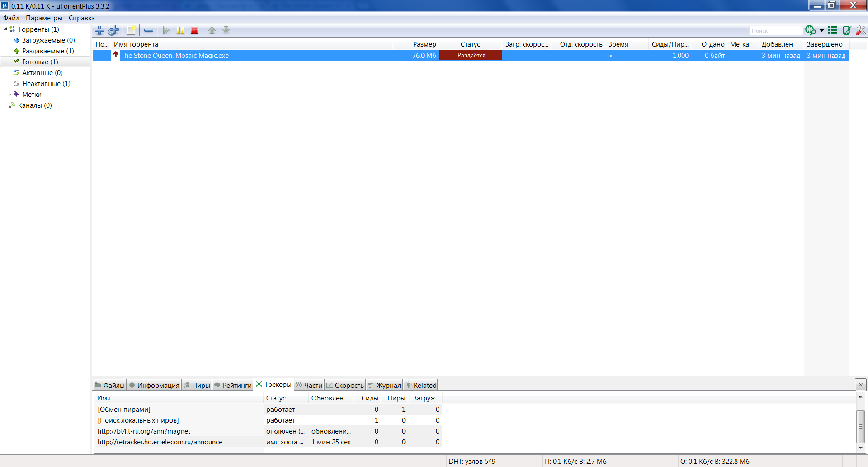Viewport: 868px width, 467px height.
Task: Switch to the Части tab
Action: [x=309, y=385]
